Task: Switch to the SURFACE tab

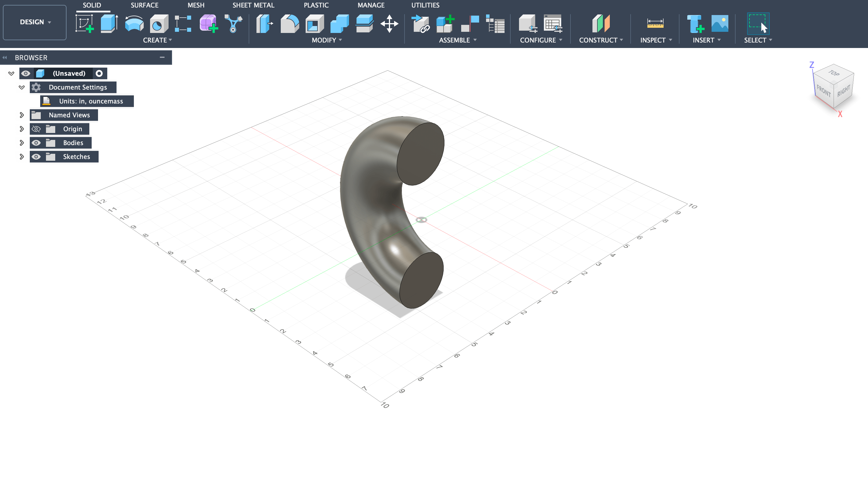Action: tap(144, 5)
